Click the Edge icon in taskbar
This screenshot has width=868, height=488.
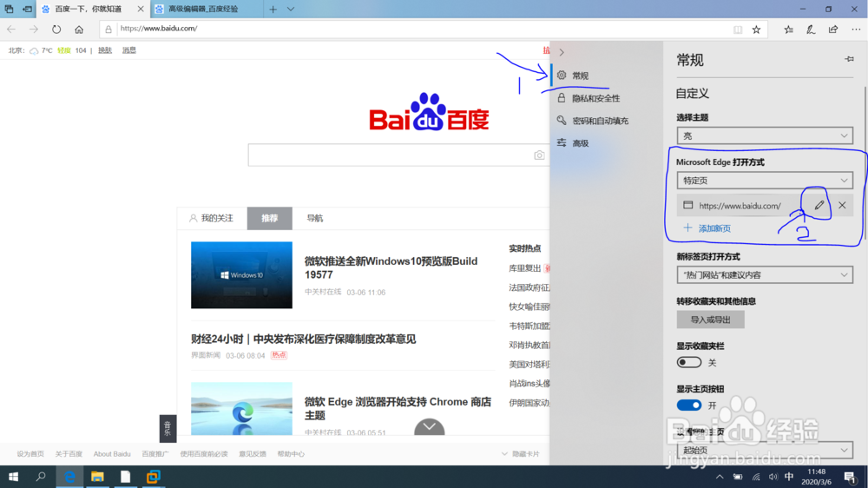pos(69,477)
